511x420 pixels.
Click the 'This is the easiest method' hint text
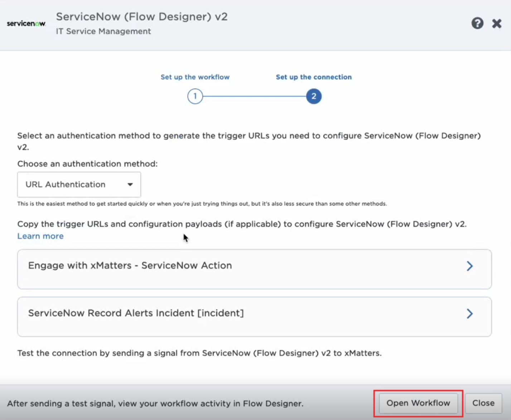tap(202, 204)
